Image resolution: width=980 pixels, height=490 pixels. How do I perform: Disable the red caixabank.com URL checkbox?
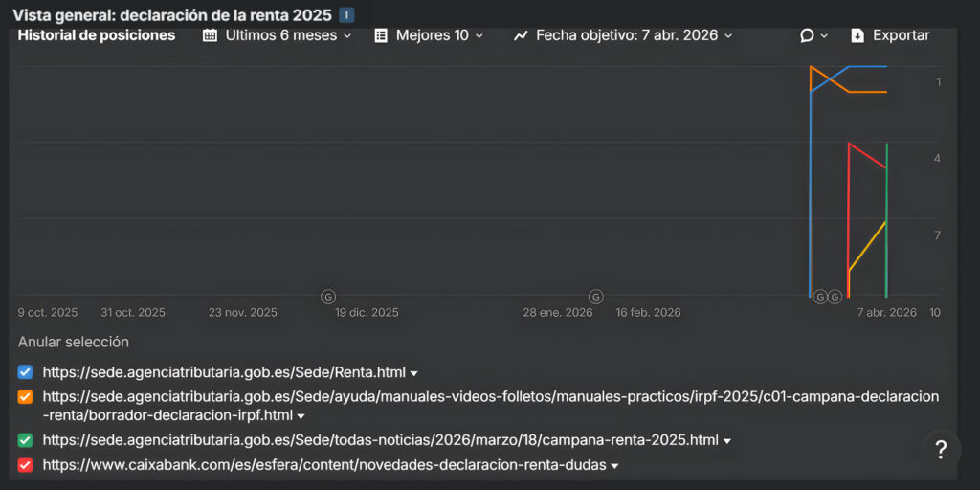26,465
